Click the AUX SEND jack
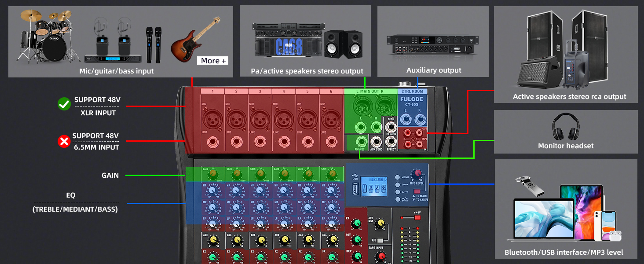Viewport: 644px width, 264px height. point(376,142)
